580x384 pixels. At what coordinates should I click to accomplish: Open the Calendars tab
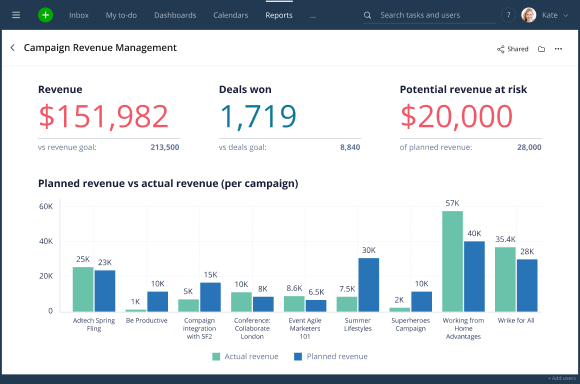[230, 15]
